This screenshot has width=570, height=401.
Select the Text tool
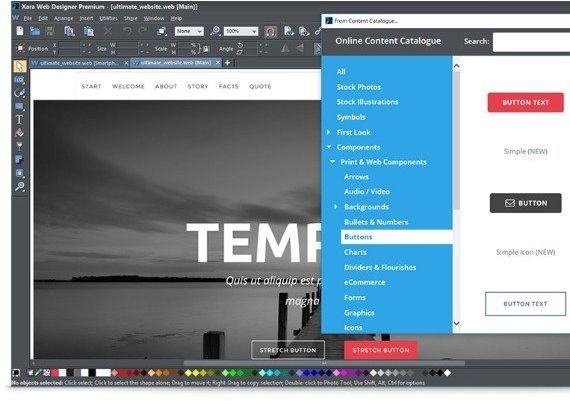(x=20, y=119)
